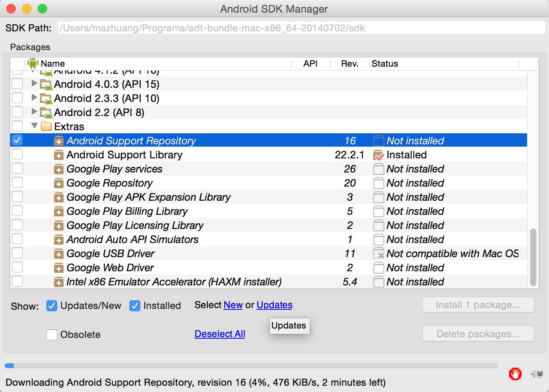
Task: Click the Google USB Driver package icon
Action: (x=58, y=254)
